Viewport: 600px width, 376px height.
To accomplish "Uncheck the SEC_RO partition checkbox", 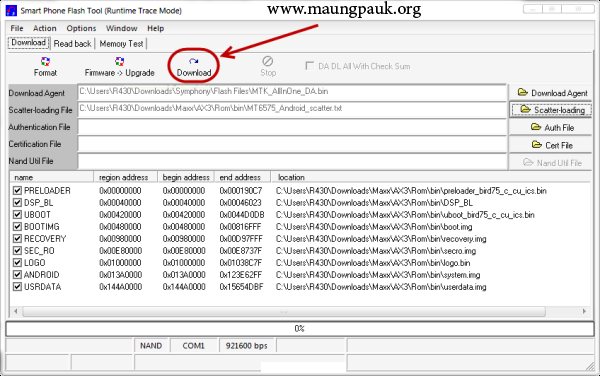I will [17, 251].
